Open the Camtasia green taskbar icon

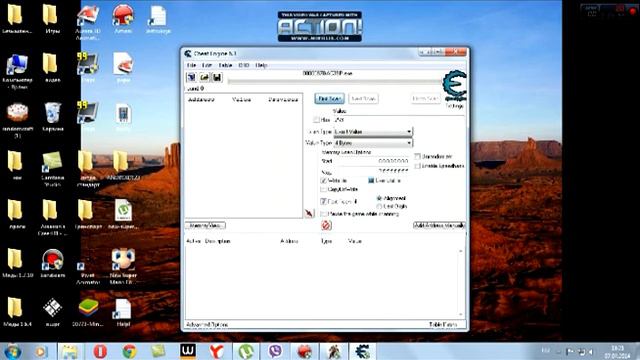[x=158, y=351]
